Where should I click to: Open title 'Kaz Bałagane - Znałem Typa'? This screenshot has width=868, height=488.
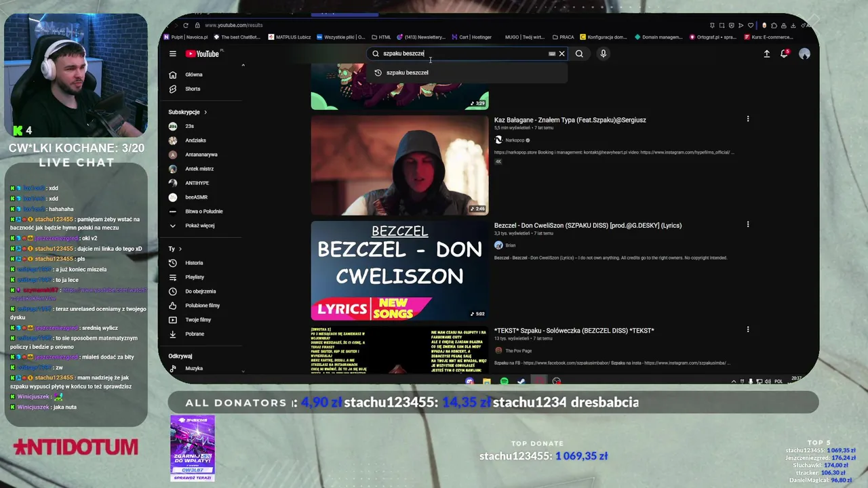point(570,120)
